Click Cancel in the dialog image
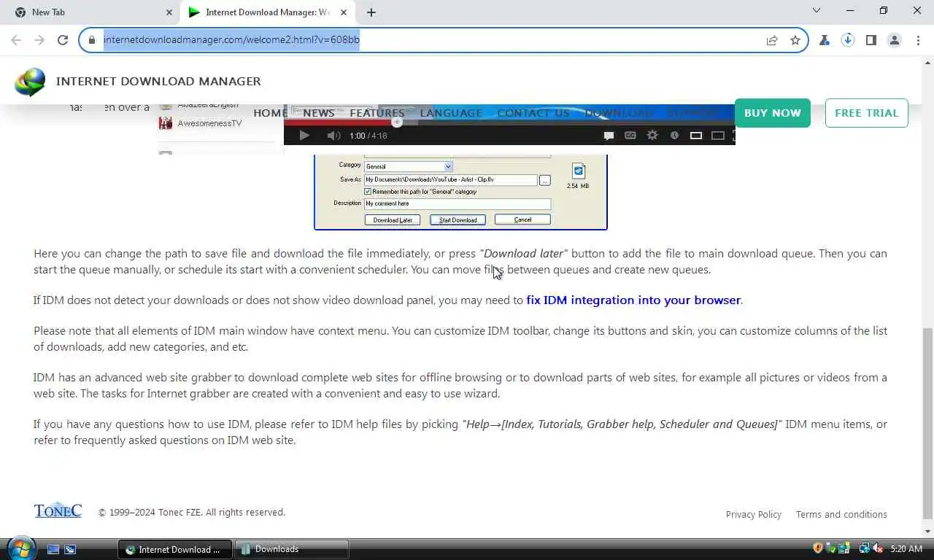The width and height of the screenshot is (934, 560). click(522, 219)
